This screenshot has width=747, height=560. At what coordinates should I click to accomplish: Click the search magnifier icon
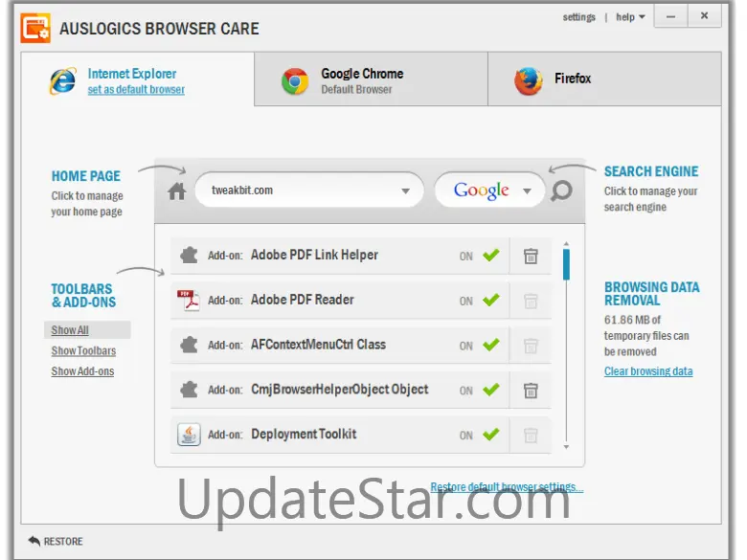(x=561, y=190)
